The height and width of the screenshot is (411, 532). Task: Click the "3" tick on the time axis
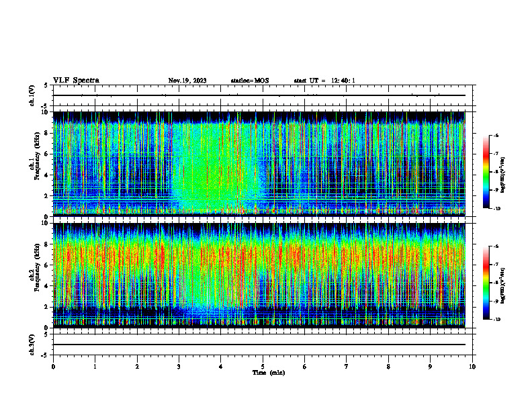click(x=179, y=367)
